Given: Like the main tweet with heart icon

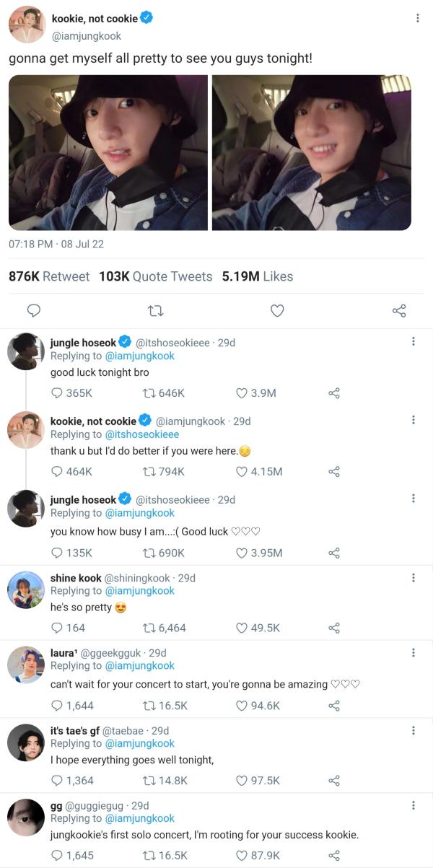Looking at the screenshot, I should [x=277, y=310].
